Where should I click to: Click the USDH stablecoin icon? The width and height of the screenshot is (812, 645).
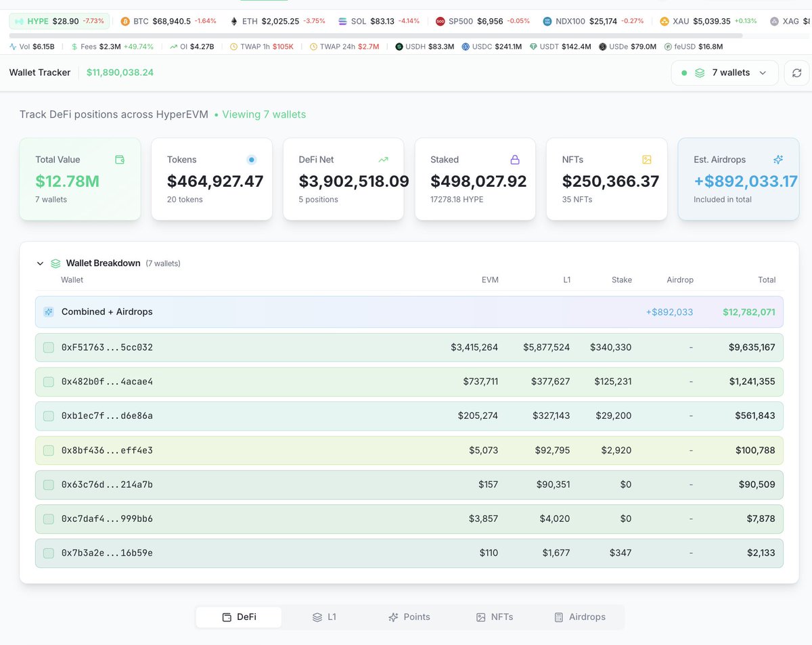click(399, 47)
